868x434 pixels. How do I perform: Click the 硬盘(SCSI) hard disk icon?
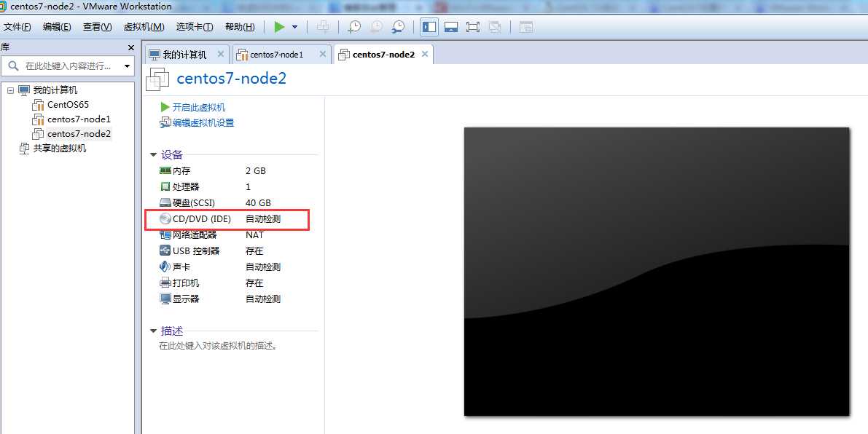165,203
